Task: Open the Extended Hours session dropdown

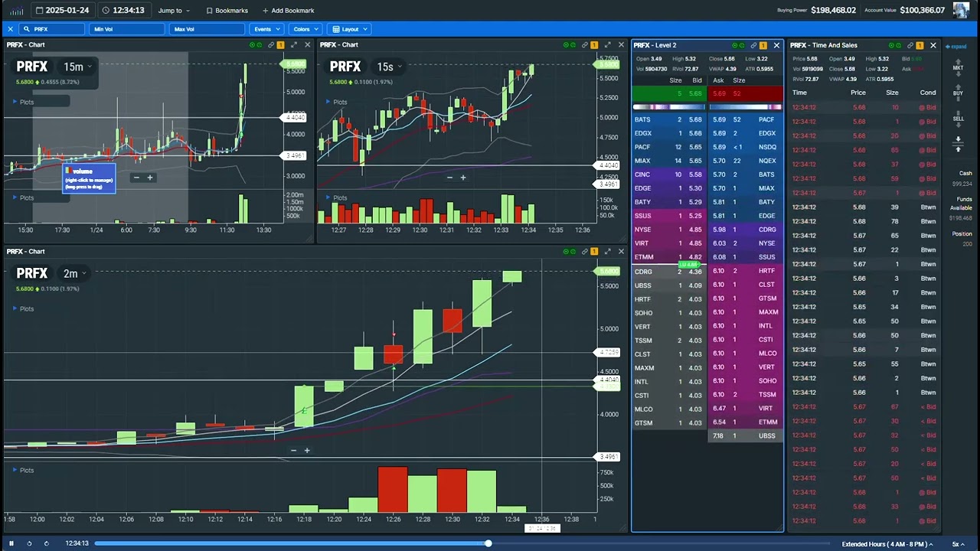Action: point(887,544)
